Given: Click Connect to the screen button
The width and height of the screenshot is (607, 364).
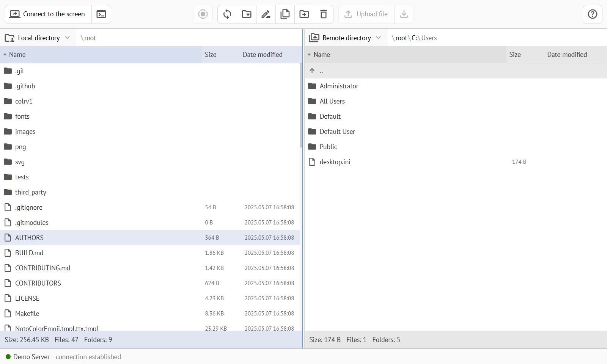Looking at the screenshot, I should [x=48, y=14].
